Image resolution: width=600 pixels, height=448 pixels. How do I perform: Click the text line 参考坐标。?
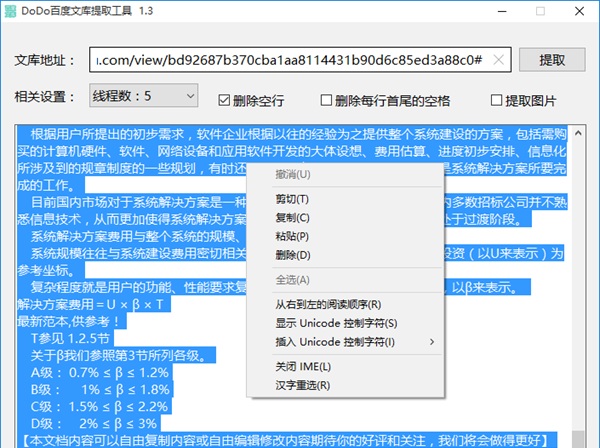(x=46, y=270)
